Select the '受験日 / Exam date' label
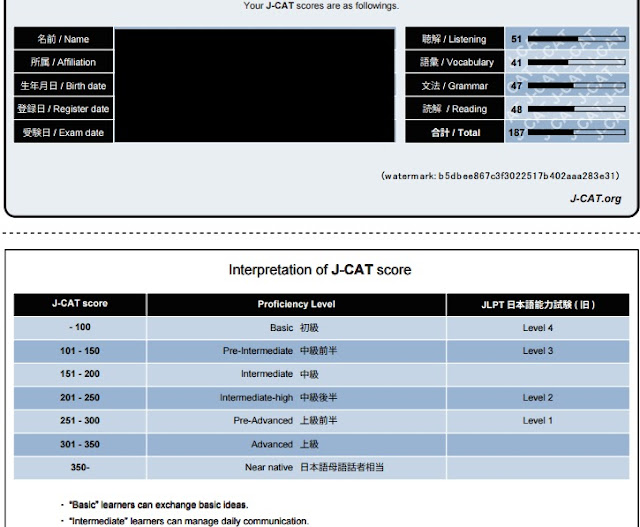Image resolution: width=640 pixels, height=527 pixels. (63, 132)
